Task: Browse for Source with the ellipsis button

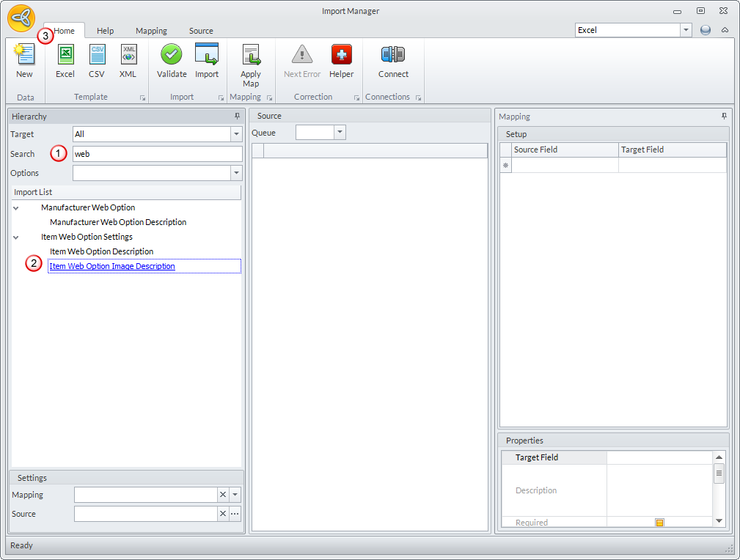Action: tap(235, 514)
